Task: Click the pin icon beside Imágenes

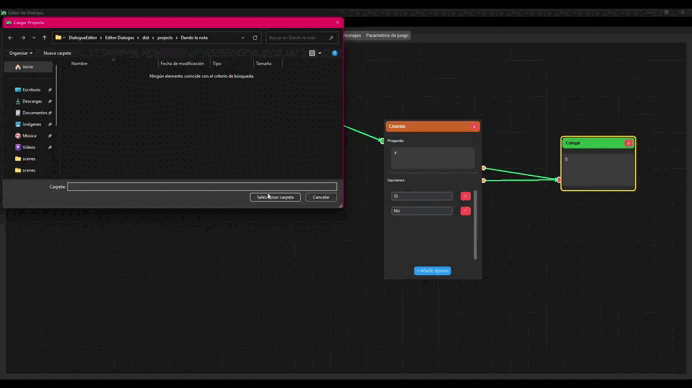Action: (x=50, y=124)
